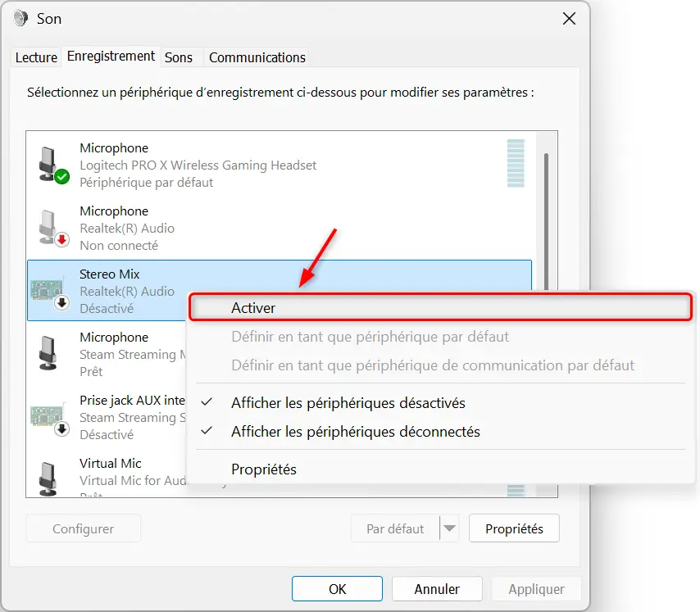This screenshot has width=700, height=612.
Task: Toggle Afficher les périphériques déconnectés
Action: click(x=356, y=431)
